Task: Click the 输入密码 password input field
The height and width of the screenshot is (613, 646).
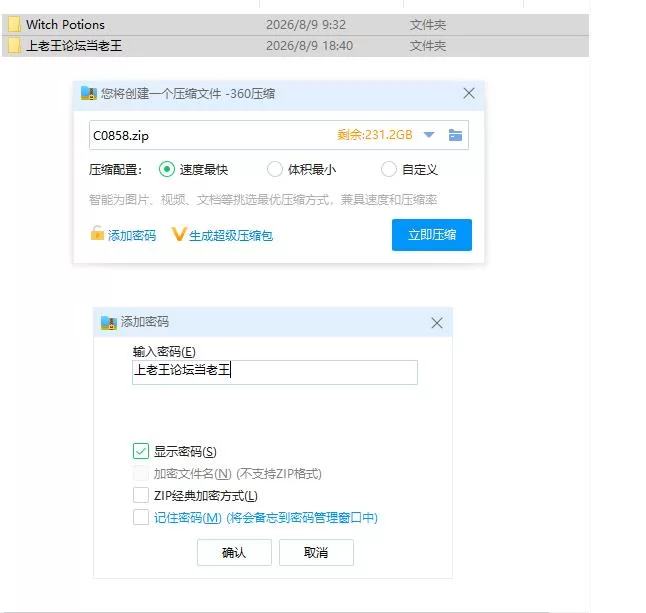Action: pos(275,372)
